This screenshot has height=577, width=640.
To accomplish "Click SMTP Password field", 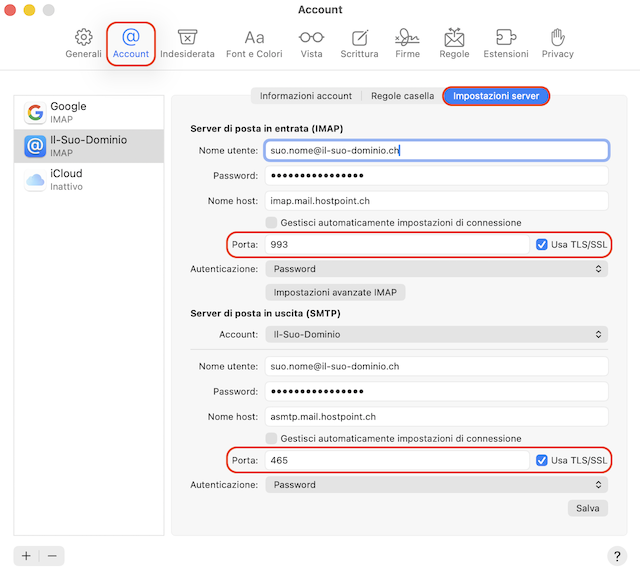I will point(436,391).
